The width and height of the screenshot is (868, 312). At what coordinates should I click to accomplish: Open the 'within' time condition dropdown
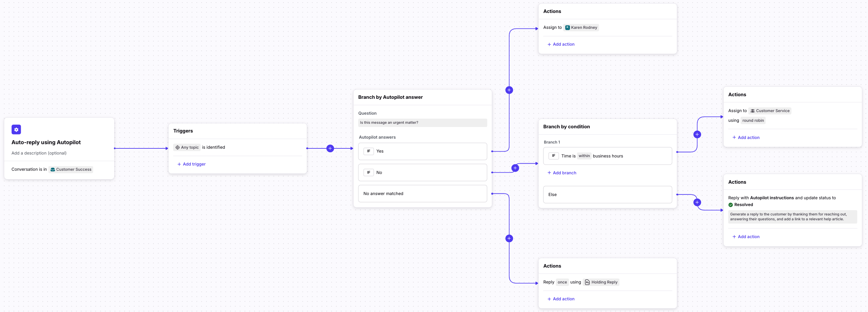(584, 156)
